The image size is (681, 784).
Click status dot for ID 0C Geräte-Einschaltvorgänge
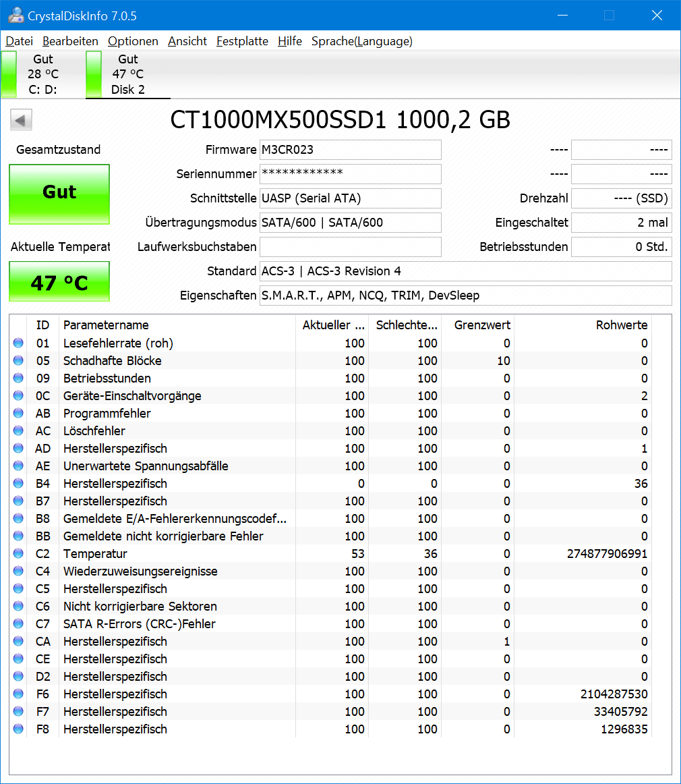click(x=18, y=395)
